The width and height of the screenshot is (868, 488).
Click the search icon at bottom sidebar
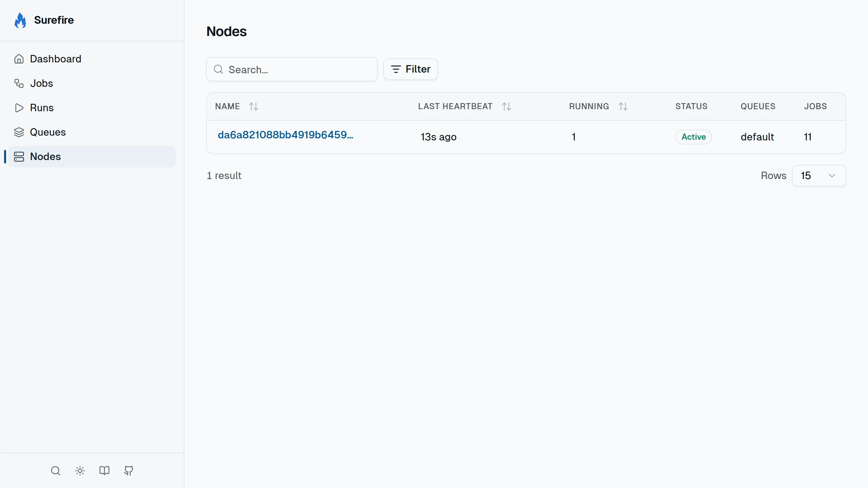click(x=55, y=471)
